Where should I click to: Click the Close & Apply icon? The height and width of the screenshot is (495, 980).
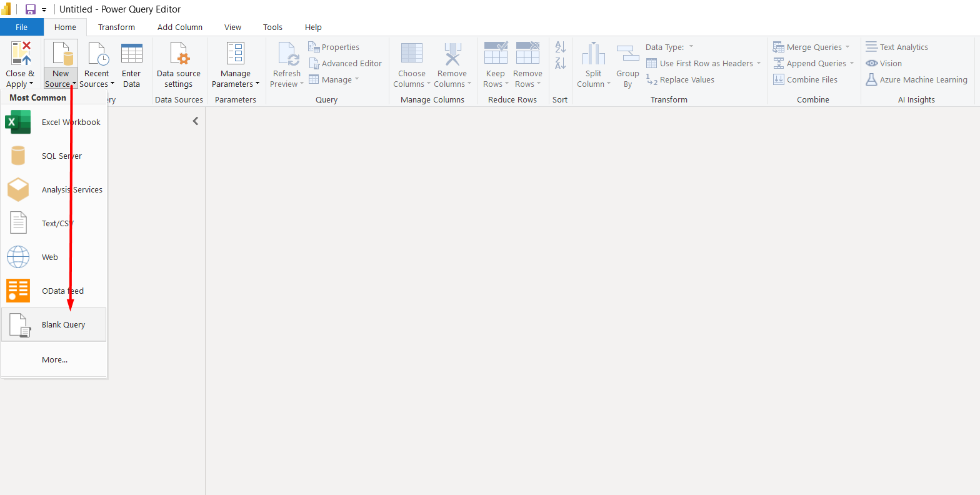tap(21, 54)
